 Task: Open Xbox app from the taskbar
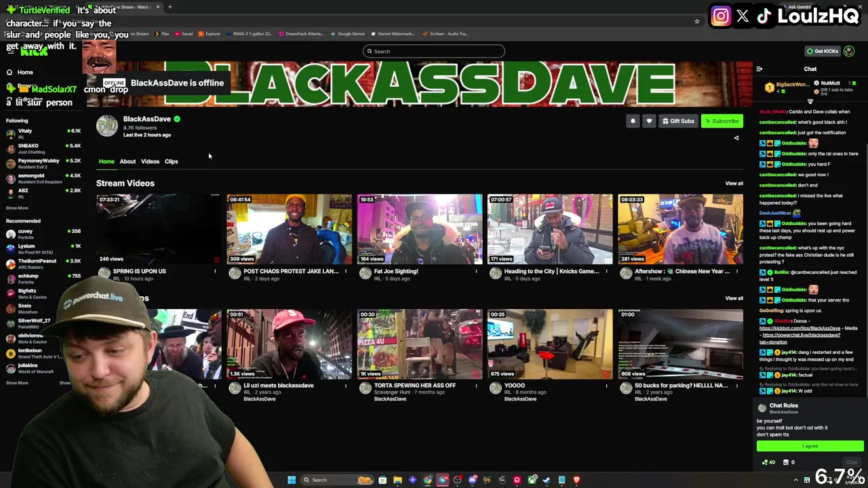click(x=532, y=480)
